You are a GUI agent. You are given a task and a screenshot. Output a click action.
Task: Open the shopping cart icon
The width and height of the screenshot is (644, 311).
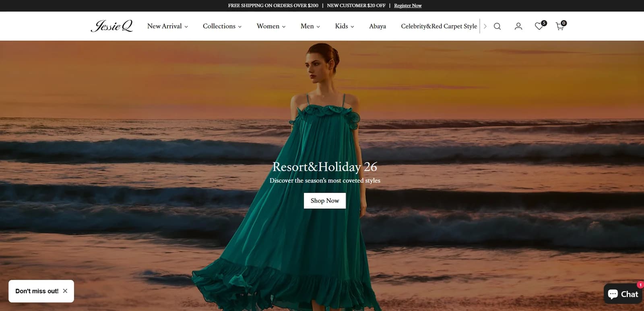pyautogui.click(x=560, y=26)
